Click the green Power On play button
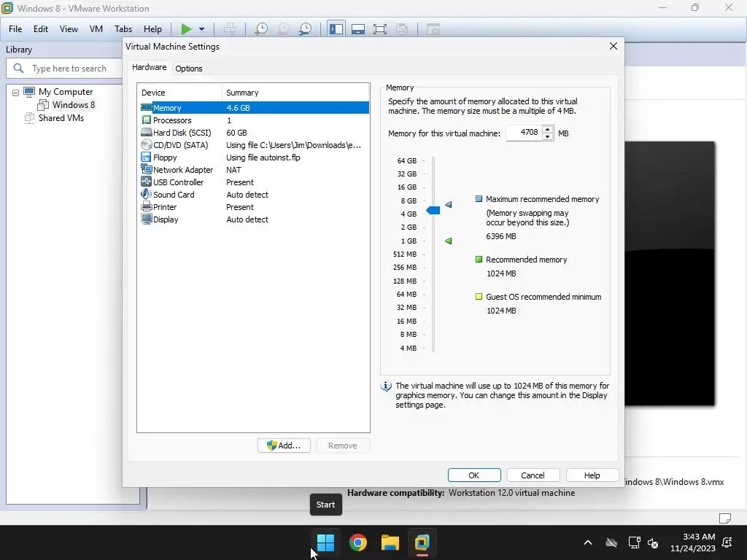 point(186,29)
